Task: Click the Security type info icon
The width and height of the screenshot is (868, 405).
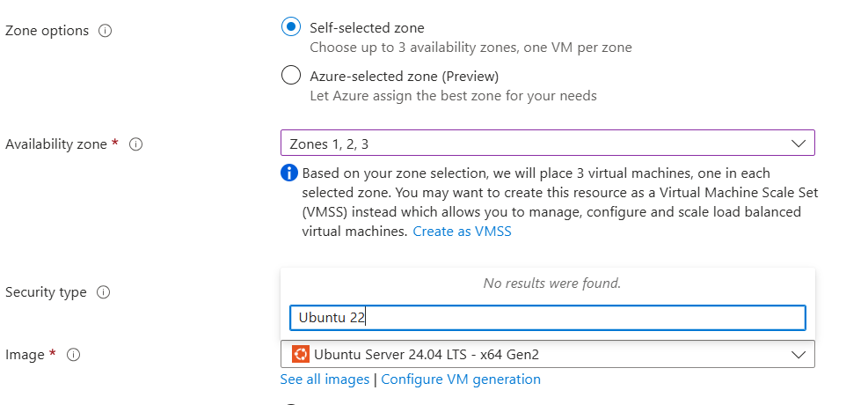Action: tap(103, 292)
